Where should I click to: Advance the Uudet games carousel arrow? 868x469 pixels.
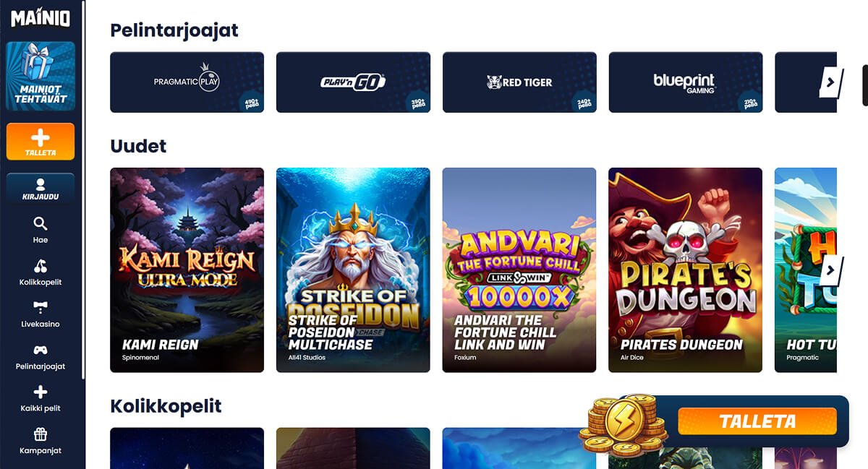pyautogui.click(x=830, y=270)
